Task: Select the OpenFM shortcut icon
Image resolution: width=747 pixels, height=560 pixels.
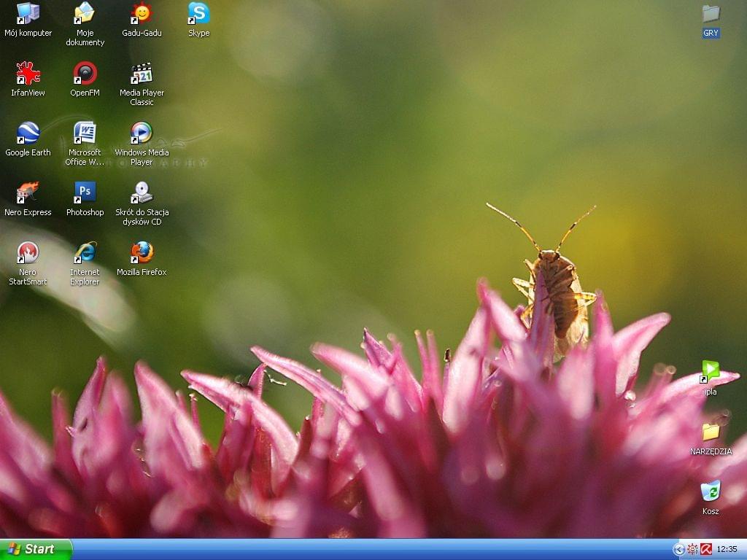Action: tap(85, 73)
